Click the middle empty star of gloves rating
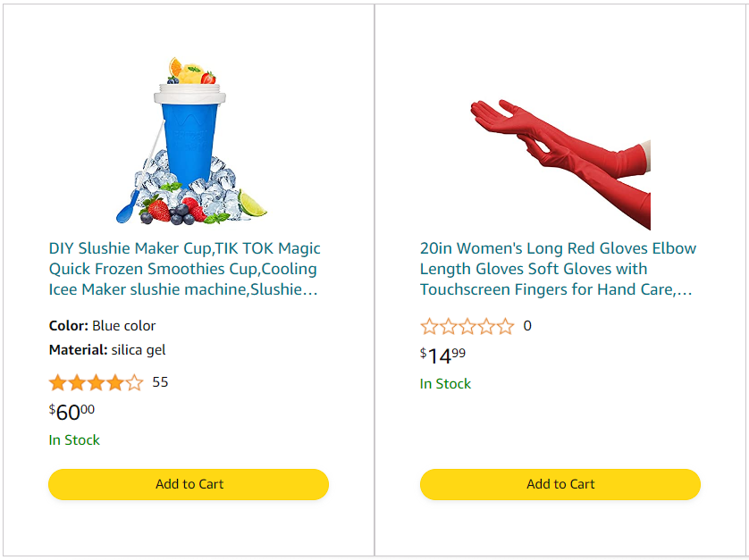The height and width of the screenshot is (560, 749). pos(467,326)
